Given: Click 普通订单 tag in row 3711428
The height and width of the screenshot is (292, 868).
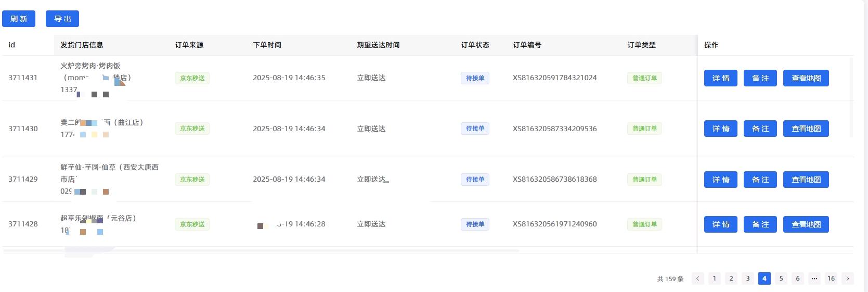Looking at the screenshot, I should [x=644, y=224].
